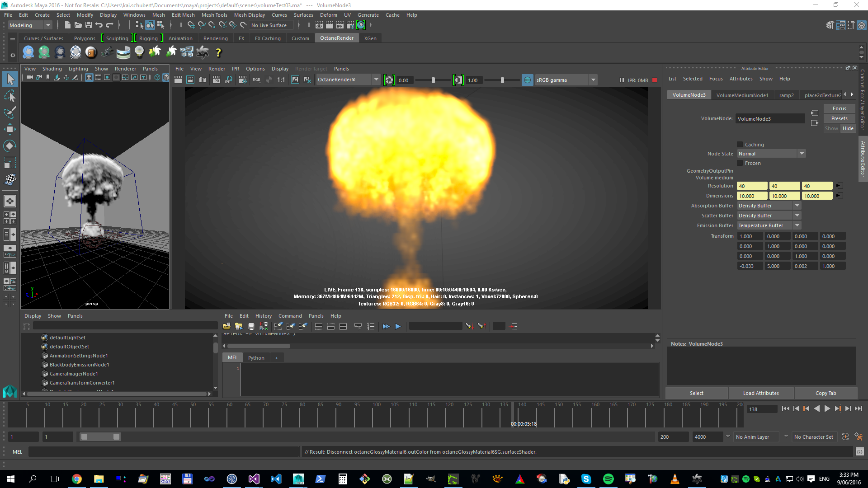Click the yellow question mark help icon

[218, 53]
